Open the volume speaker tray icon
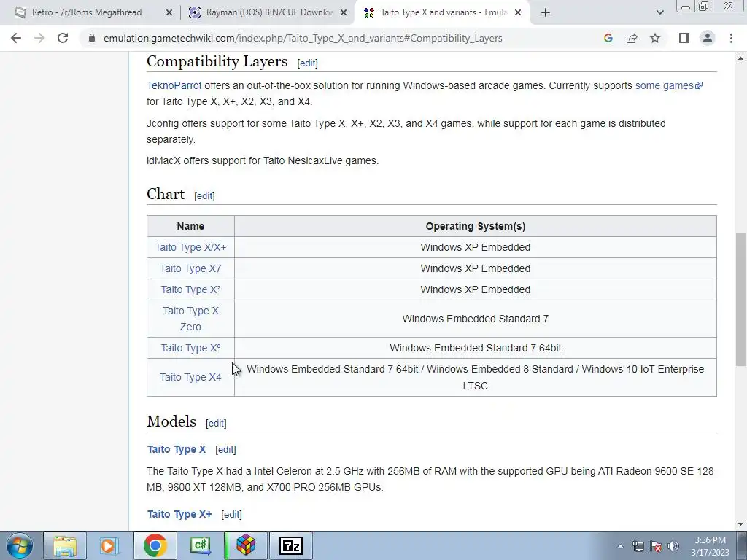747x560 pixels. (x=673, y=546)
